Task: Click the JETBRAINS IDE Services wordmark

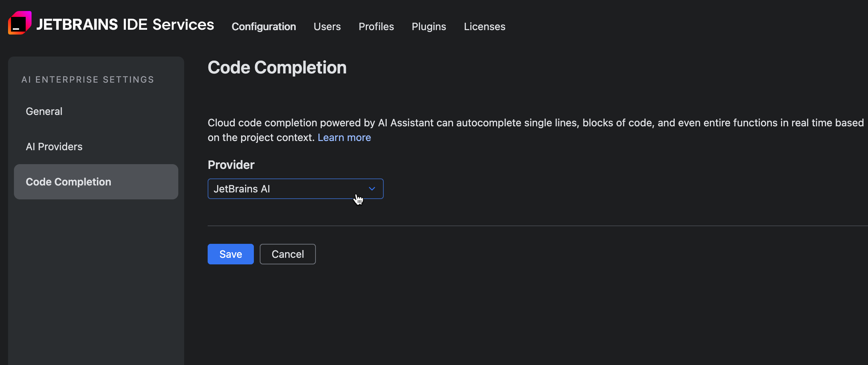Action: click(x=125, y=24)
